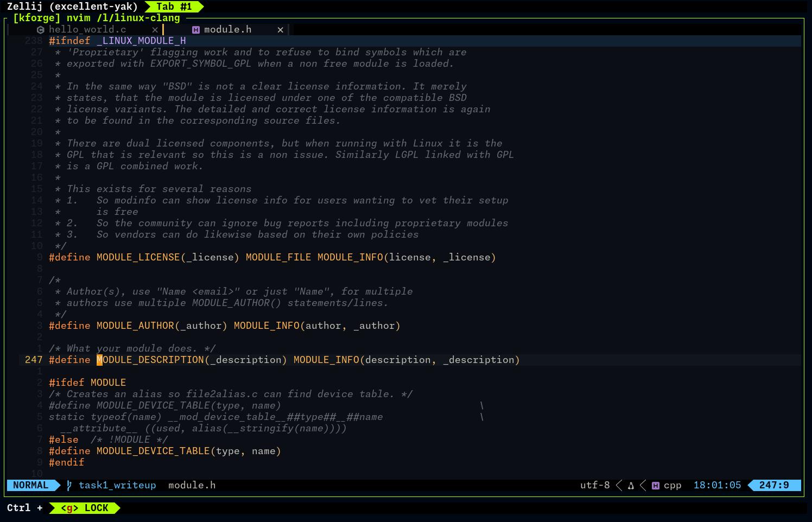Click the 'What your module does' comment
Image resolution: width=812 pixels, height=522 pixels.
click(x=132, y=348)
